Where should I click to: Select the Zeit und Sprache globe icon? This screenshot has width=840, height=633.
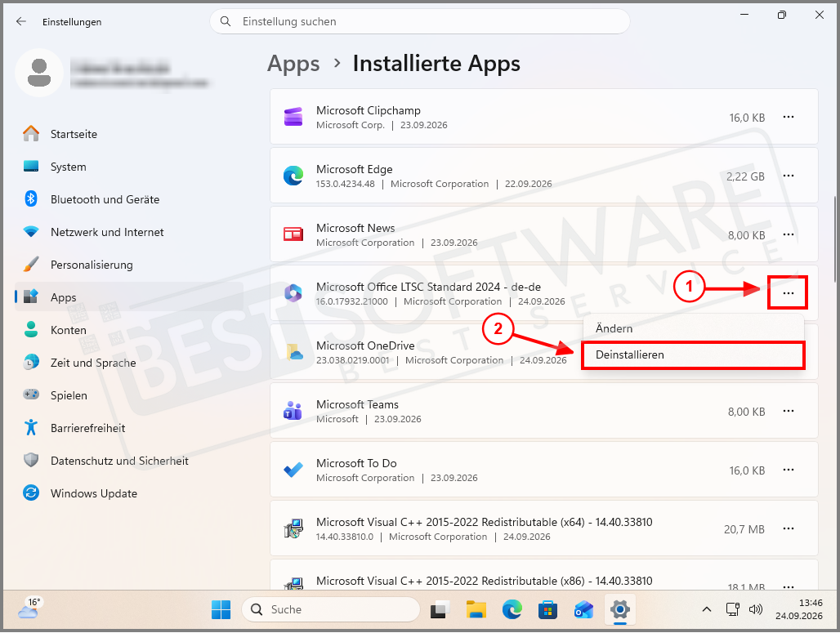pos(31,363)
